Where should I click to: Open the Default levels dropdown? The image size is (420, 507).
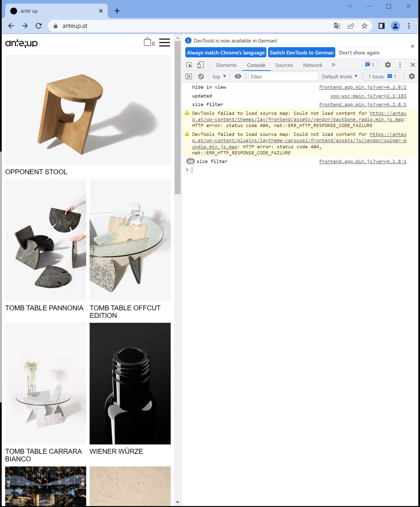pyautogui.click(x=339, y=76)
